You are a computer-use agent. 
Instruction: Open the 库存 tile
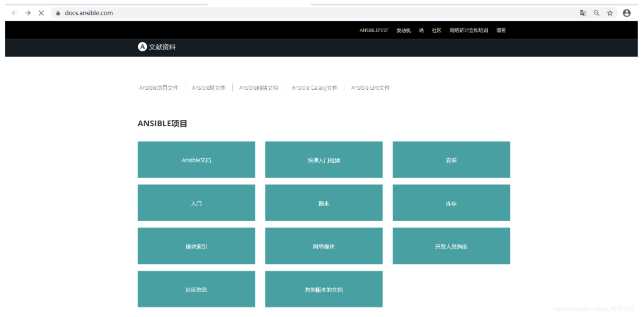click(x=451, y=203)
